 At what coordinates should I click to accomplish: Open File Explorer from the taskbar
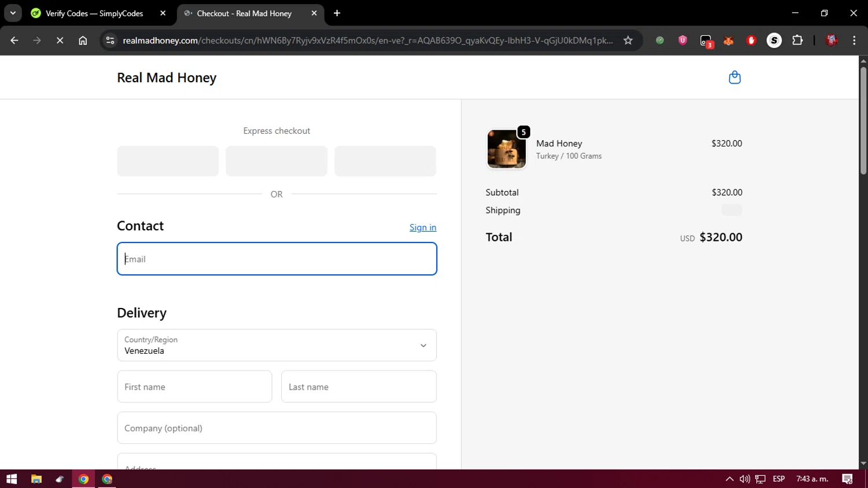pos(36,479)
